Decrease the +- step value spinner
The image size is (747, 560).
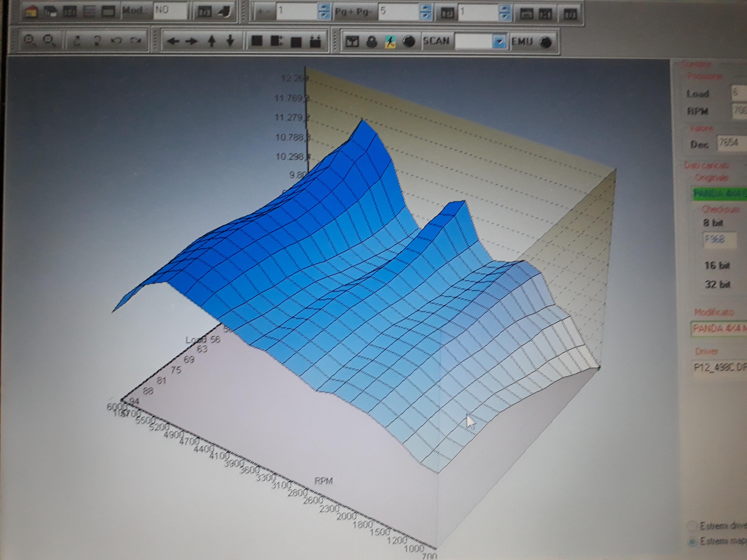point(324,16)
